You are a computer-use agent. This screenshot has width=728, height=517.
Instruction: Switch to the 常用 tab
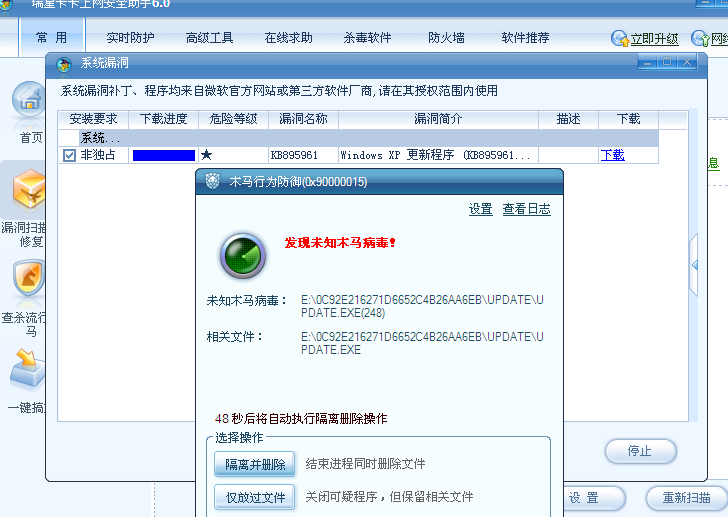click(x=52, y=38)
